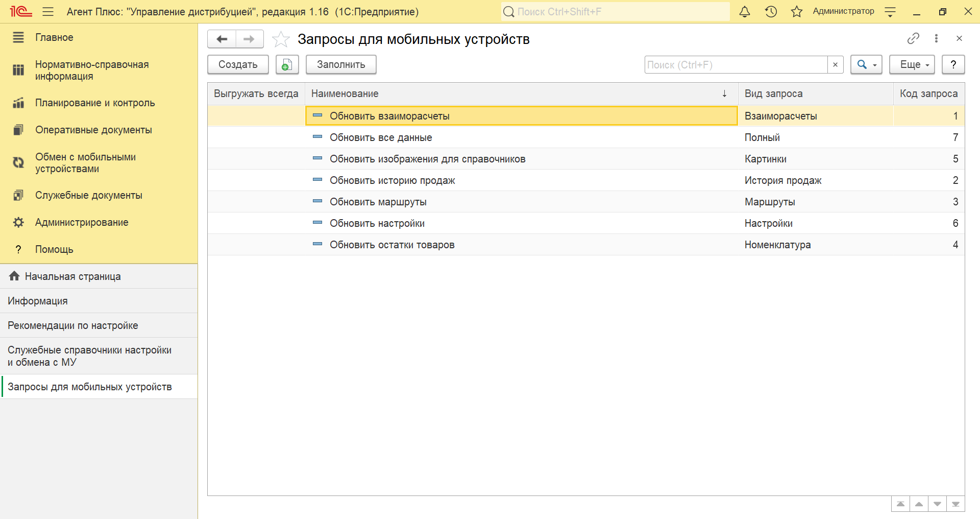Open favorites star in title bar
980x519 pixels.
796,12
